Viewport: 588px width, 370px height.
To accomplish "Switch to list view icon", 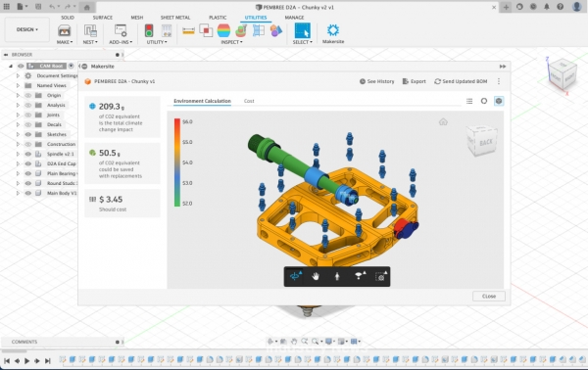I will [x=469, y=101].
